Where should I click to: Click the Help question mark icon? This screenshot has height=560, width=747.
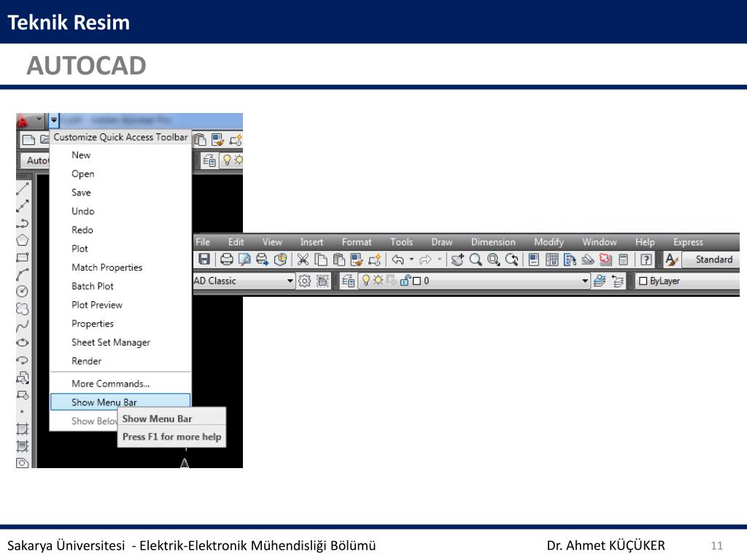pyautogui.click(x=646, y=259)
